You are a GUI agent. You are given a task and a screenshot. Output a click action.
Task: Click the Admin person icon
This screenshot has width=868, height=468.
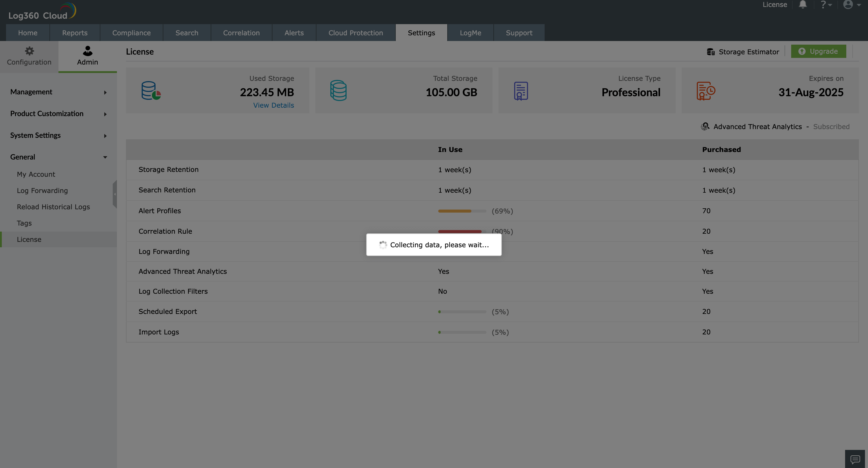[87, 51]
